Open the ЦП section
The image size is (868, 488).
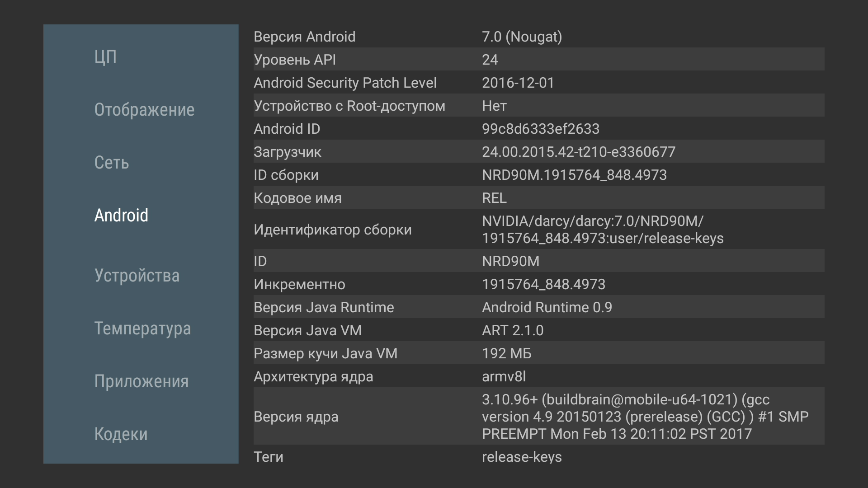tap(105, 57)
